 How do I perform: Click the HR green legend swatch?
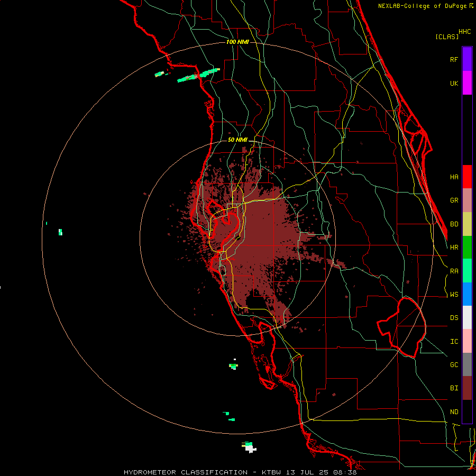pyautogui.click(x=467, y=248)
